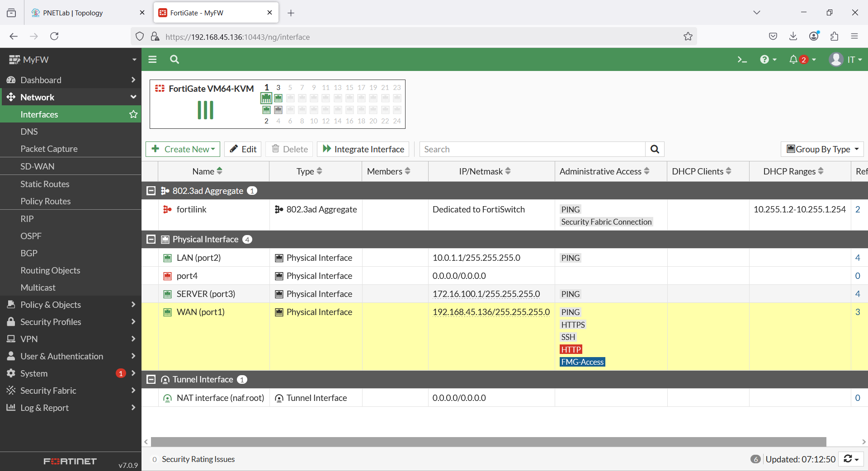Open a new browser tab

(x=291, y=13)
